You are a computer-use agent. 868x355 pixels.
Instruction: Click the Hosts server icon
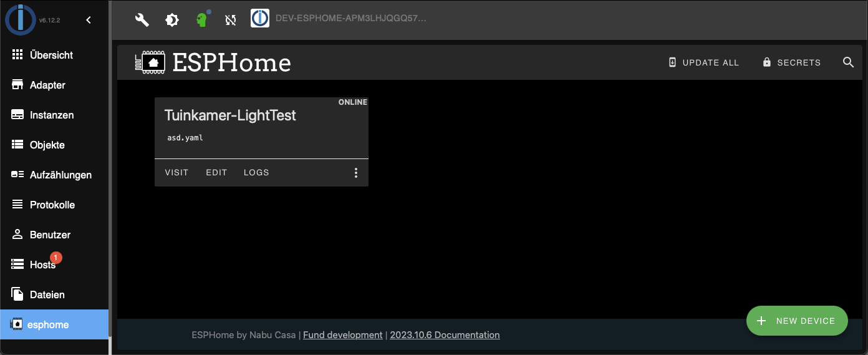[x=17, y=265]
